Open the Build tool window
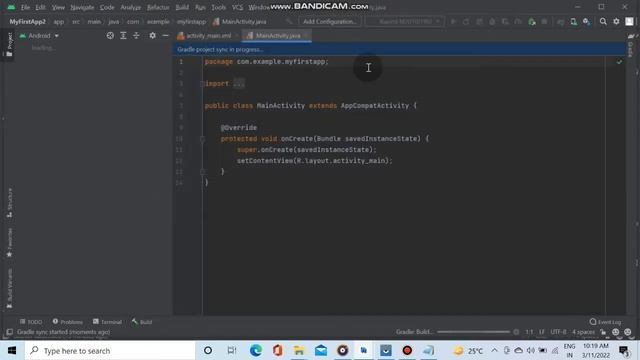The width and height of the screenshot is (640, 360). 142,322
